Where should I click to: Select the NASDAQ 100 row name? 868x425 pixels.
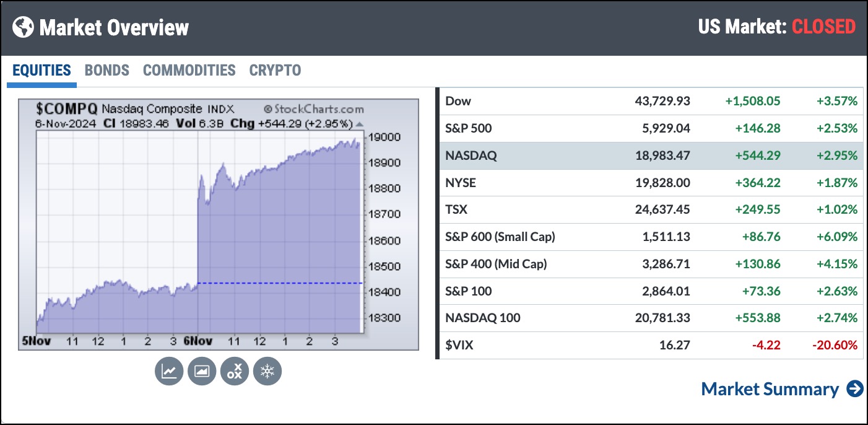pos(483,318)
